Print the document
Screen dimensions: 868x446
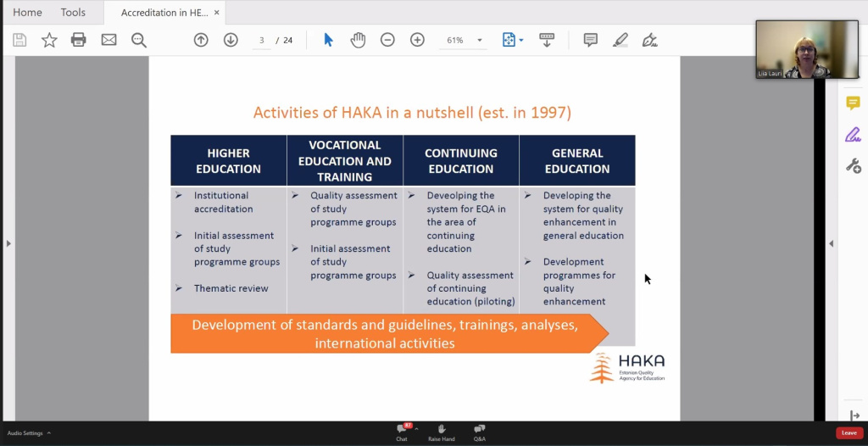pyautogui.click(x=79, y=40)
